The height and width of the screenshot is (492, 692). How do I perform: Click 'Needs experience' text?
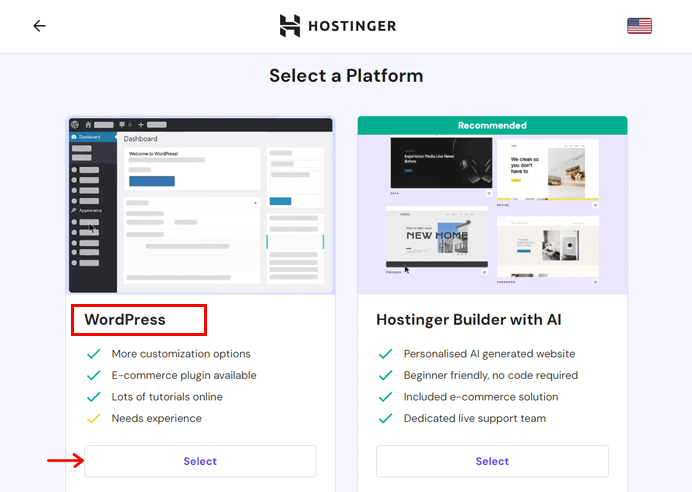coord(157,418)
